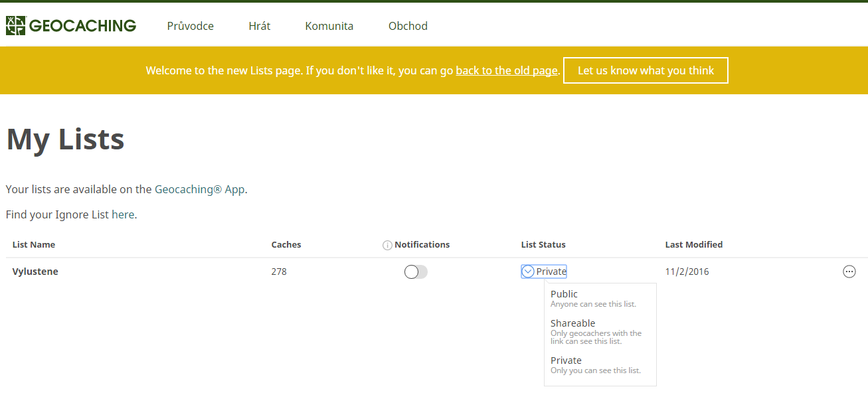This screenshot has width=868, height=399.
Task: Toggle notifications for Vylustene list
Action: pos(416,272)
